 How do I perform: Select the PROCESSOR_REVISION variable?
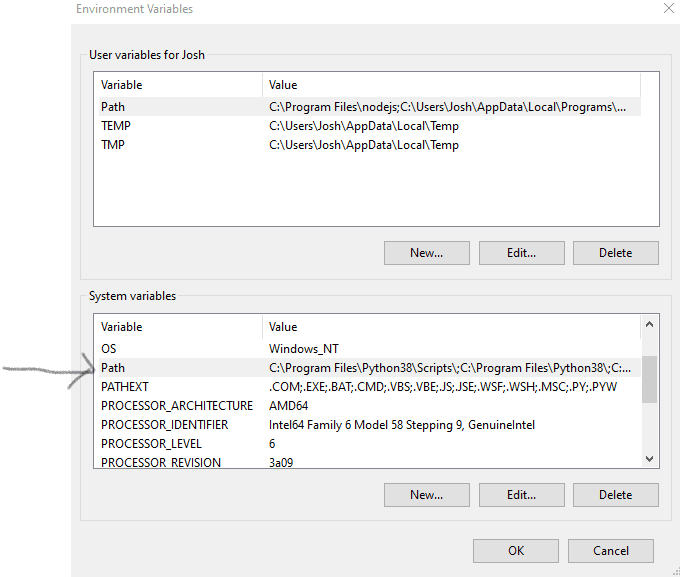368,462
